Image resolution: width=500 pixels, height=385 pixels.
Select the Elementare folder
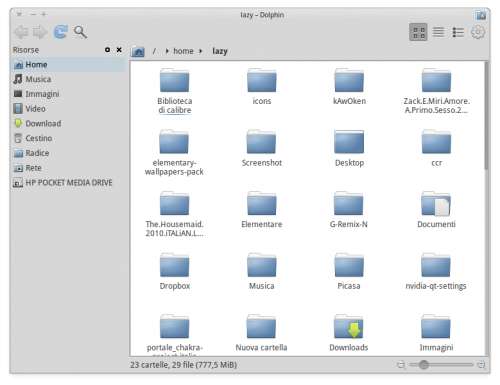[262, 210]
